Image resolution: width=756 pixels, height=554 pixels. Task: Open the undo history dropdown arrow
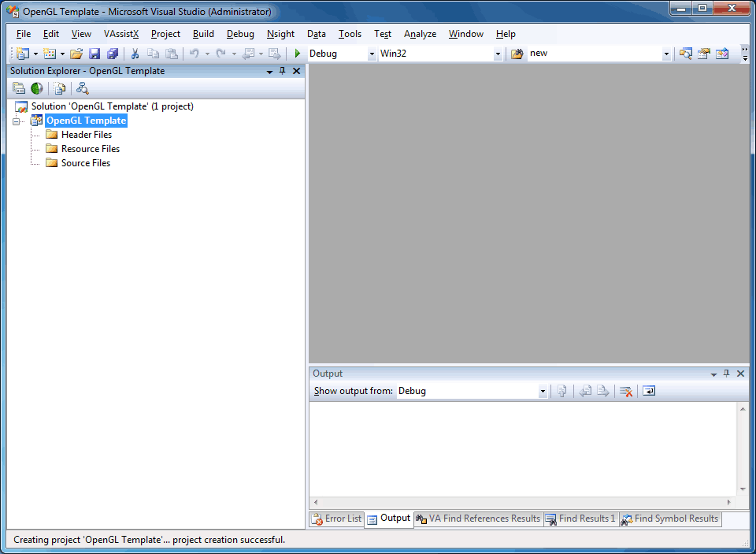pos(207,54)
